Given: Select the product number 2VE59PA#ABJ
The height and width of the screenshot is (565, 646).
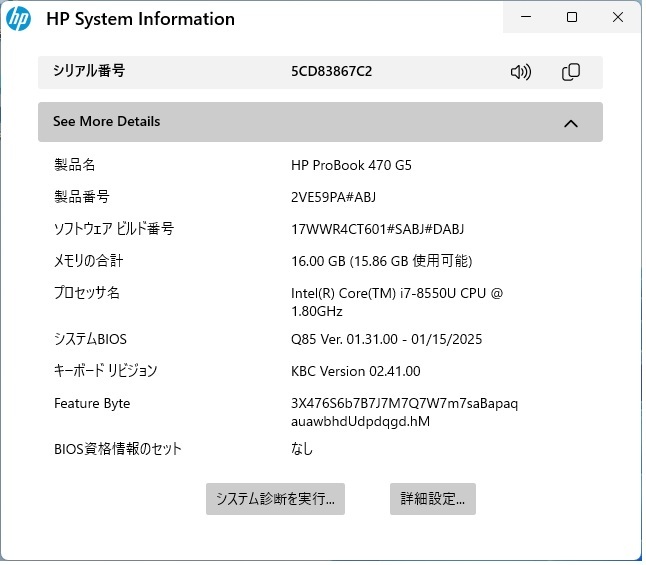Looking at the screenshot, I should 335,198.
